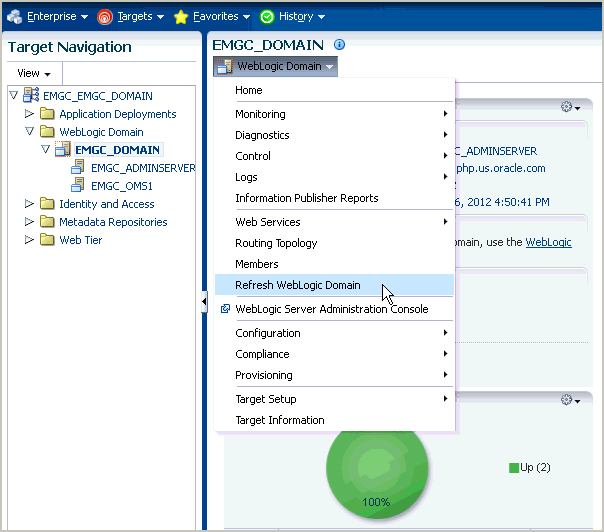604x532 pixels.
Task: Collapse the EMGC_DOMAIN tree node
Action: 45,149
